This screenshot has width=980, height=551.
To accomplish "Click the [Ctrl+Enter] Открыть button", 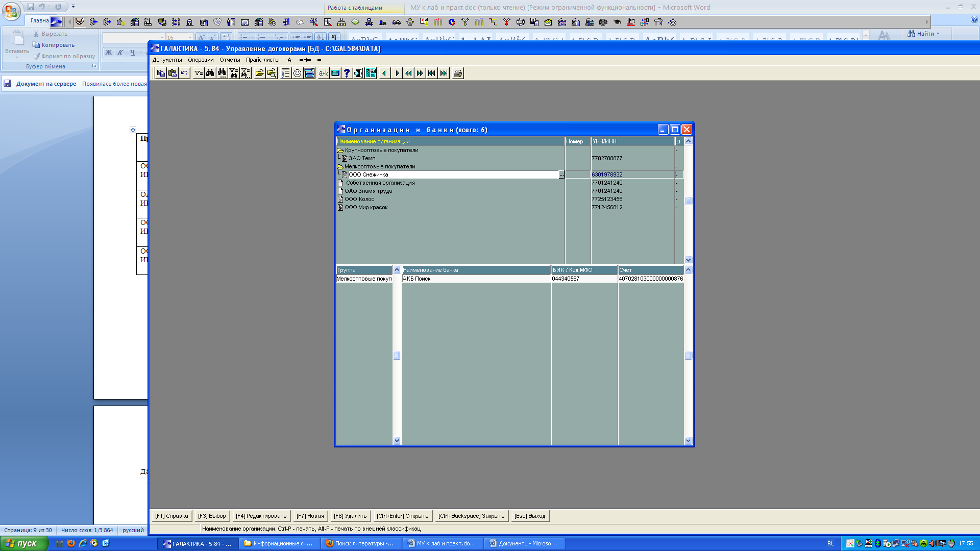I will tap(403, 516).
